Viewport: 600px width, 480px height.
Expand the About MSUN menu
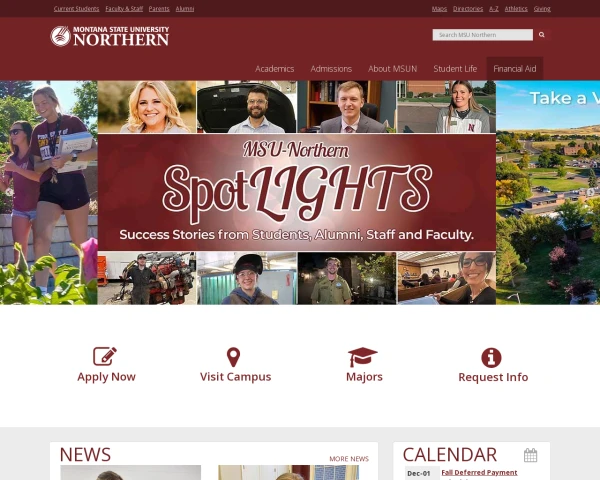coord(393,69)
